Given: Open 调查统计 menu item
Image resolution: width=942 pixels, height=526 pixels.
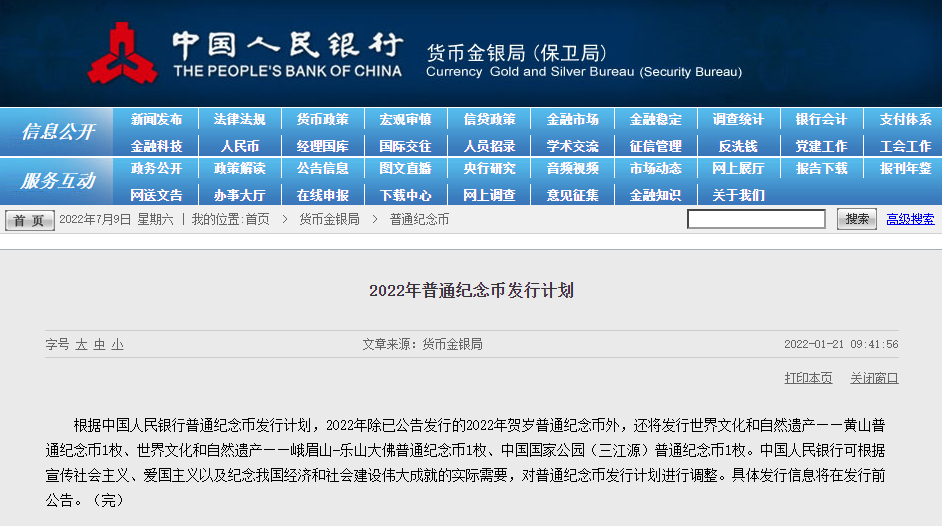Looking at the screenshot, I should point(738,119).
